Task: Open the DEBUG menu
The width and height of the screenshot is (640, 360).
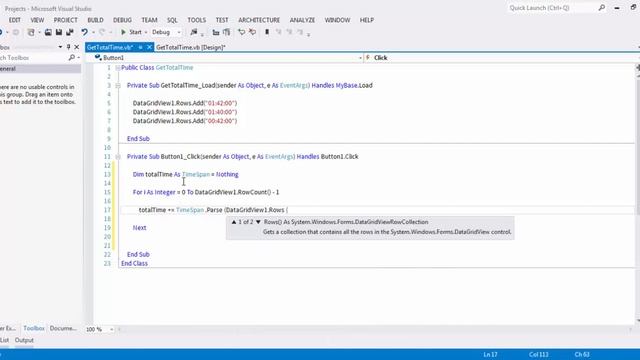Action: pos(122,20)
